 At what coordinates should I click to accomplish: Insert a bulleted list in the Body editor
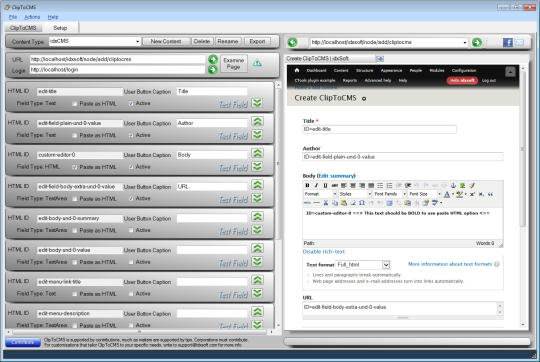tap(380, 185)
